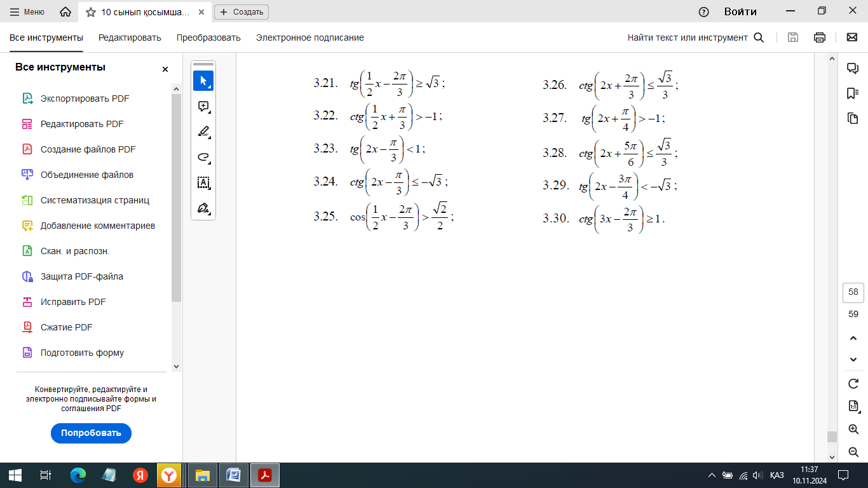Open the Bookmarks pane icon
This screenshot has height=488, width=868.
click(853, 93)
